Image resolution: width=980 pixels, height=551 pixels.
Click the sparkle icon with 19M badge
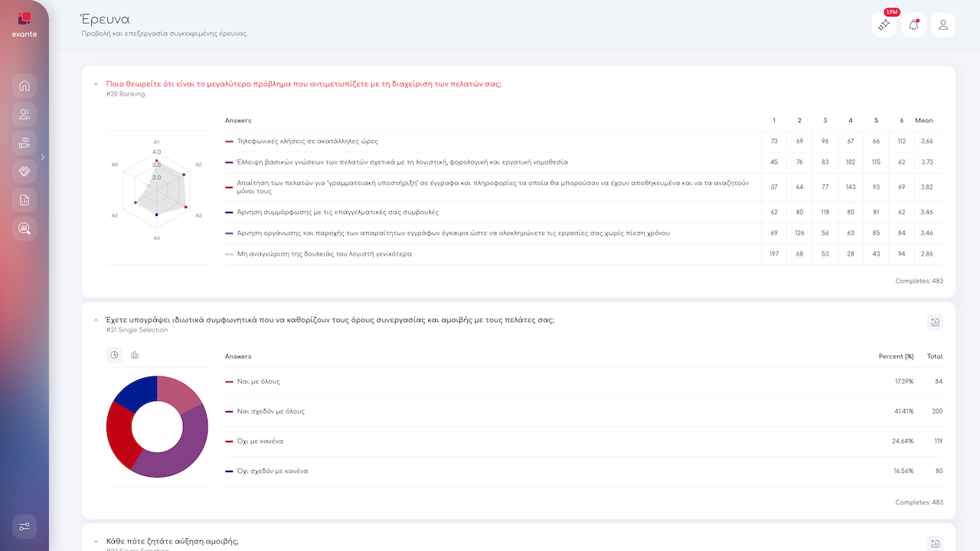[884, 25]
